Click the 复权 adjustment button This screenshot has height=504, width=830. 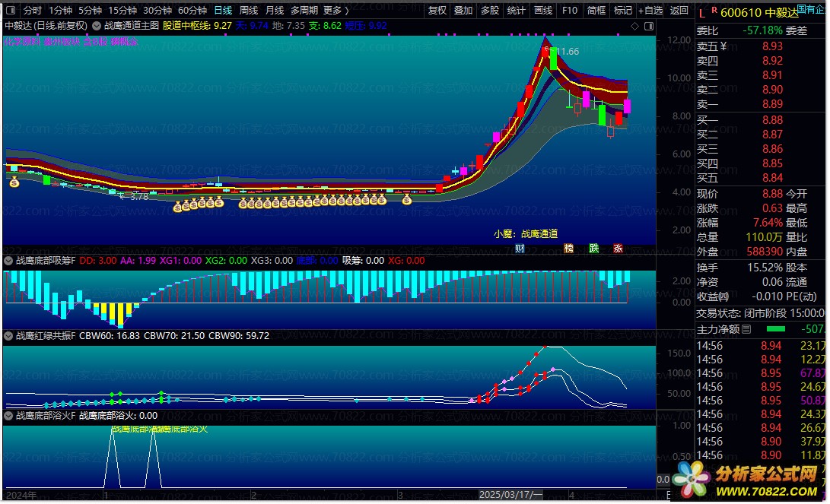click(x=437, y=10)
